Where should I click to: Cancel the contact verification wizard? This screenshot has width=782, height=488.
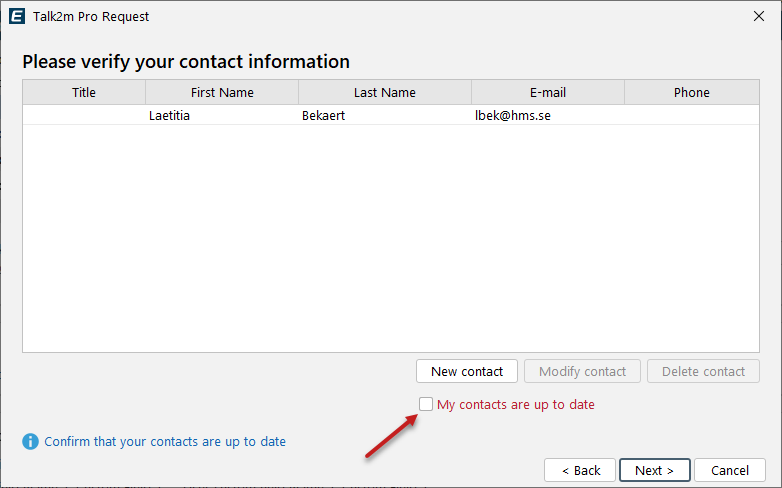tap(729, 470)
